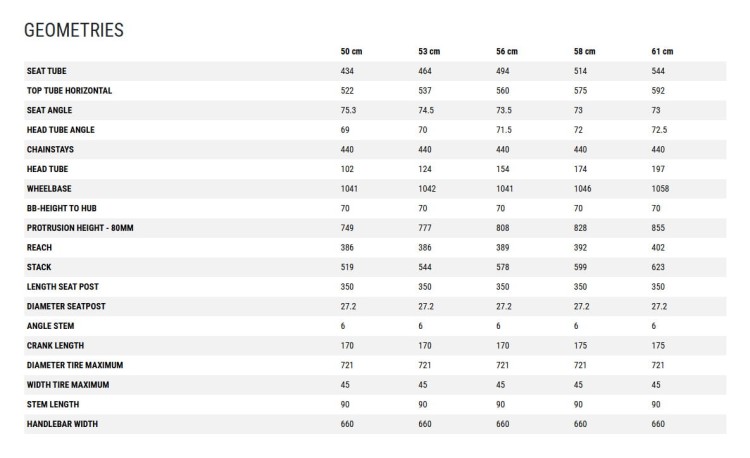Click the CRANK LENGTH row label
Image resolution: width=750 pixels, height=458 pixels.
55,345
